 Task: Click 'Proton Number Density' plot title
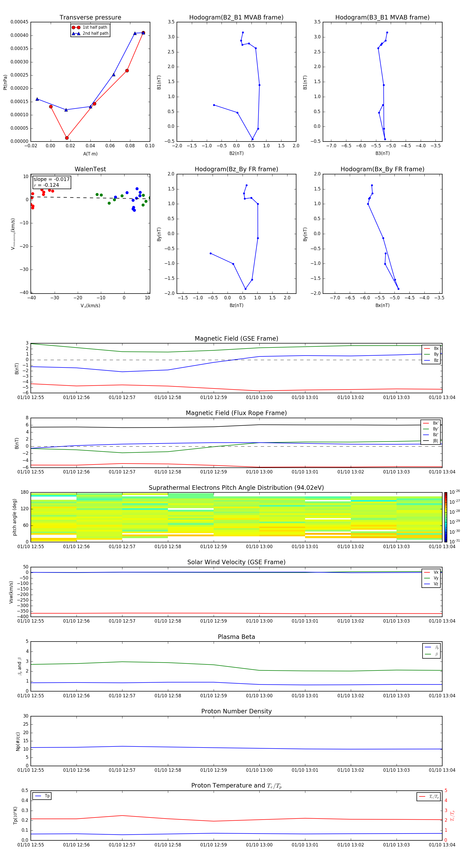click(236, 711)
